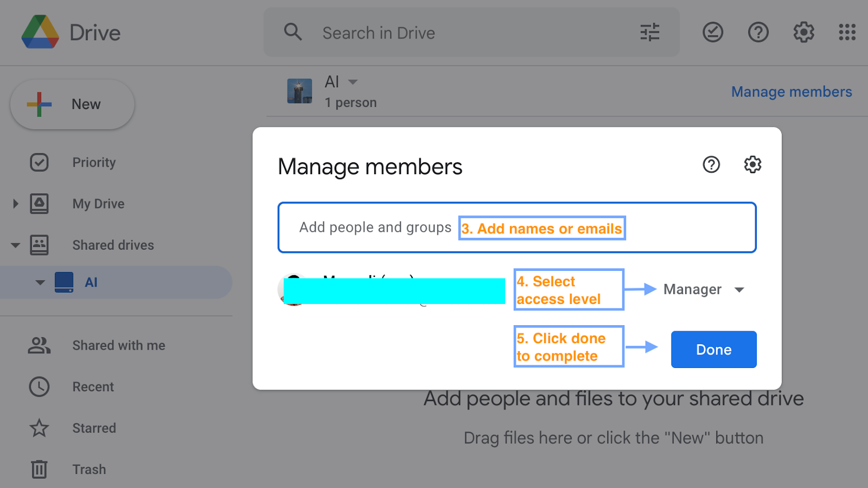The image size is (868, 488).
Task: Click the search magnifier icon
Action: pos(293,32)
